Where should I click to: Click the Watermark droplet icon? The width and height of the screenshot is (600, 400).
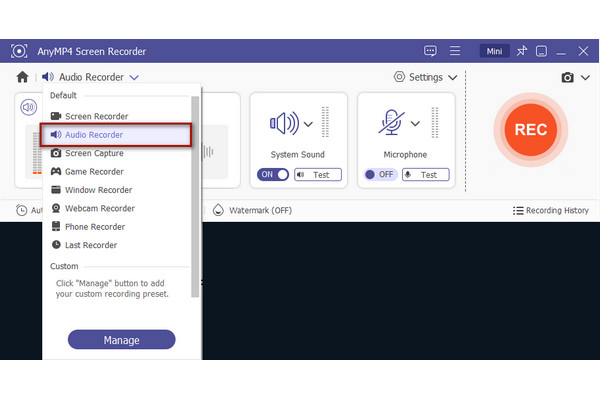[218, 210]
